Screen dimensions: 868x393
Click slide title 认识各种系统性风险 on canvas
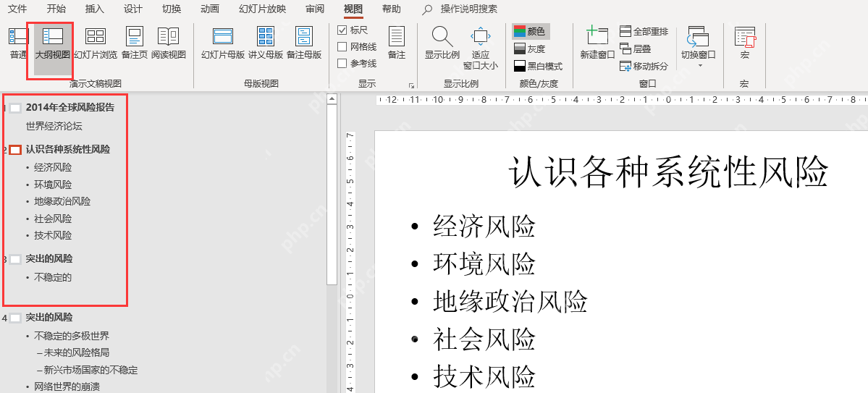pos(668,172)
